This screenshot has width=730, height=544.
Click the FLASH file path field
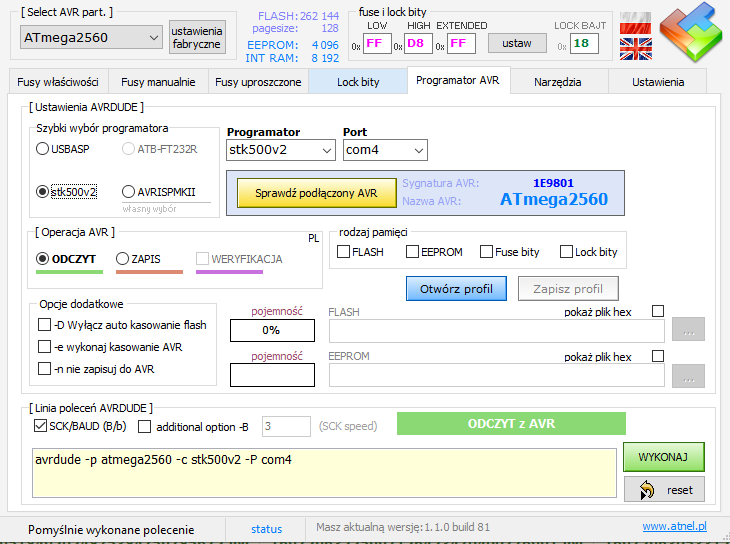click(497, 331)
